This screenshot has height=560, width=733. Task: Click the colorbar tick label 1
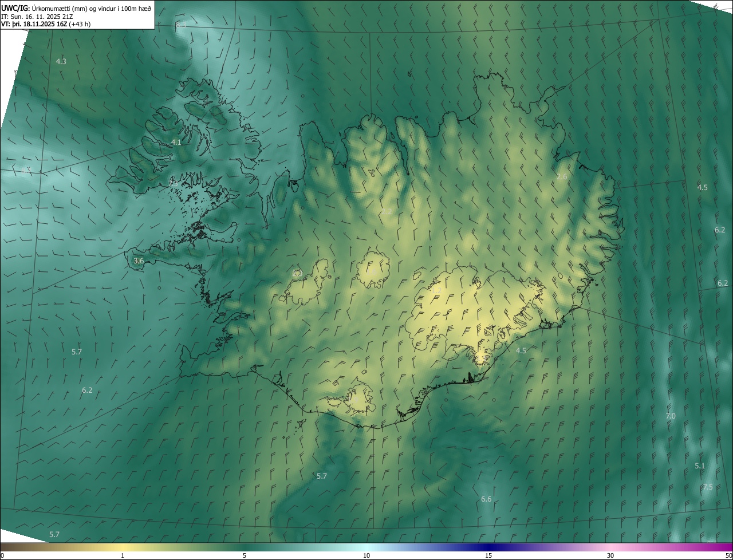[123, 555]
